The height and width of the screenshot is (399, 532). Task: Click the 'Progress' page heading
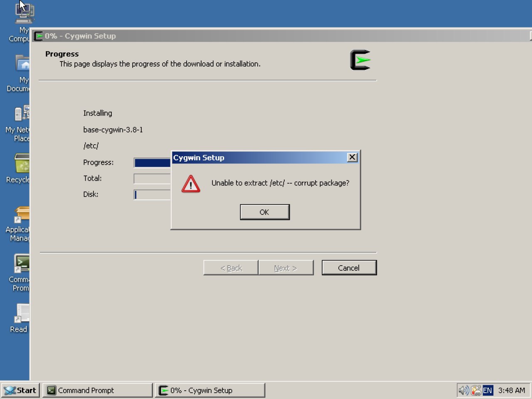tap(62, 54)
